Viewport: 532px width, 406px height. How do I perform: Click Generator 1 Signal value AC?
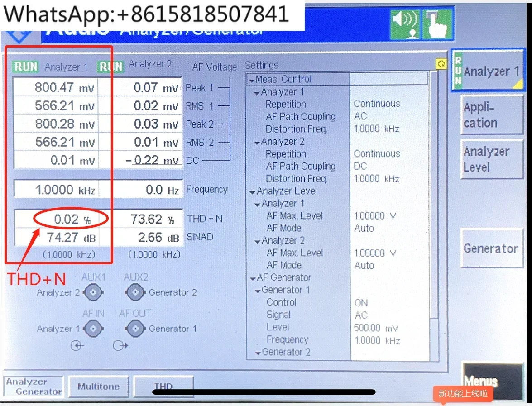tap(361, 315)
